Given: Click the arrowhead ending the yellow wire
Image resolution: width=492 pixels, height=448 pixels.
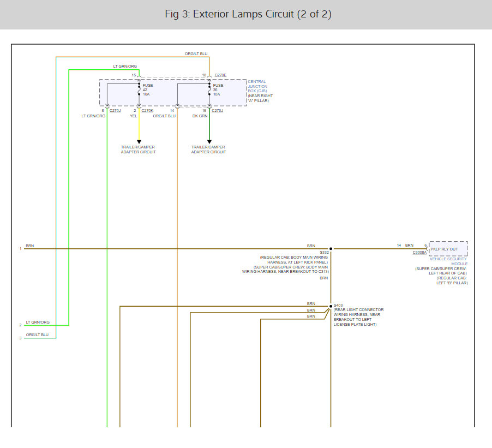Looking at the screenshot, I should point(139,142).
